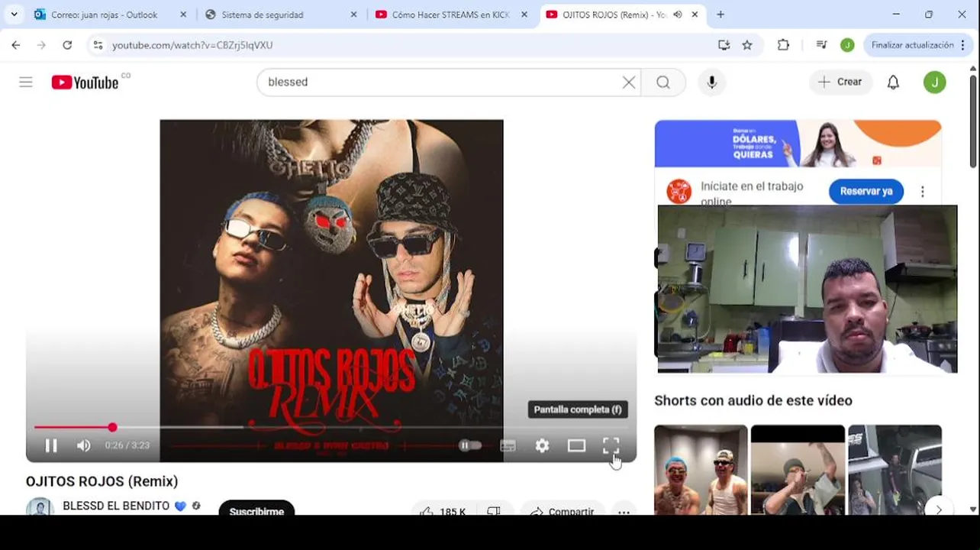Show next Shorts with the arrow

point(939,510)
